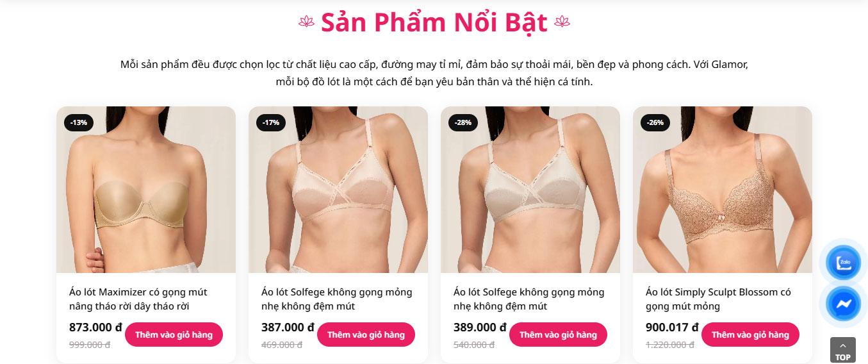Open Solfege title above 387.000 đ price
This screenshot has height=364, width=868.
pyautogui.click(x=337, y=299)
